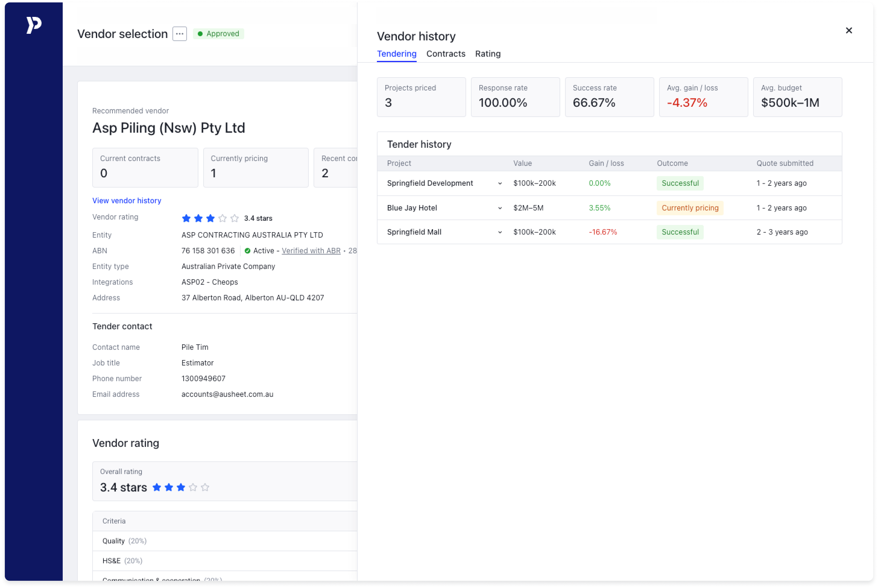Open the three-dot menu beside Vendor selection
The width and height of the screenshot is (878, 588).
[180, 34]
